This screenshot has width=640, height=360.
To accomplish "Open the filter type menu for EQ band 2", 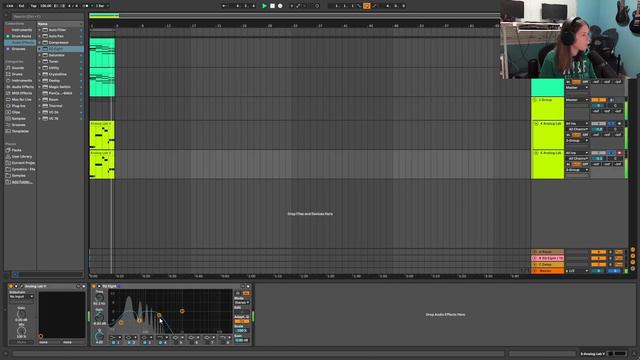I will [x=131, y=338].
